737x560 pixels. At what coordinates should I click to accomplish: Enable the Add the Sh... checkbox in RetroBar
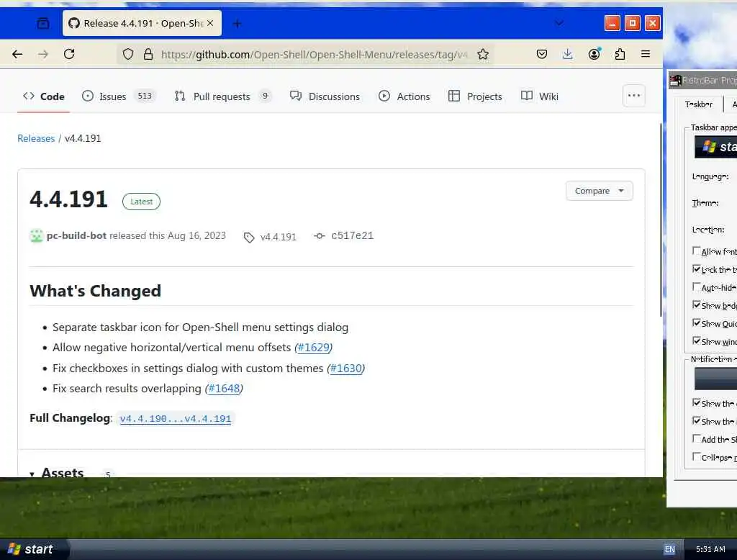point(696,438)
